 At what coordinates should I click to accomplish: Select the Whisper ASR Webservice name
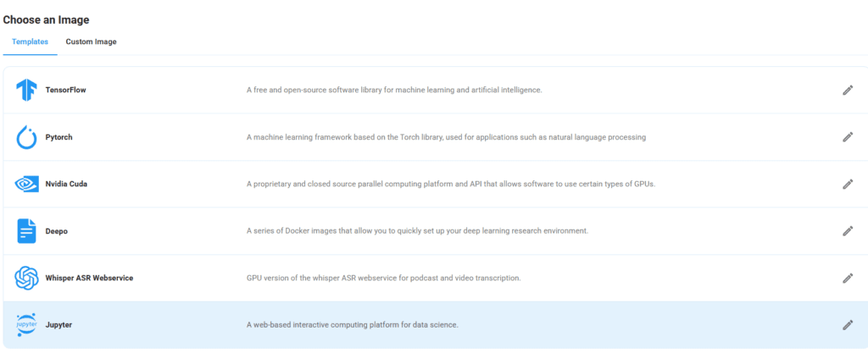tap(89, 278)
